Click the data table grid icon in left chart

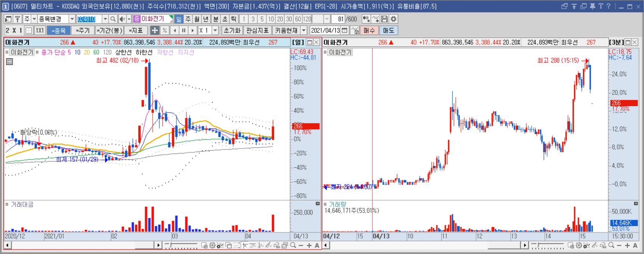coord(9,61)
